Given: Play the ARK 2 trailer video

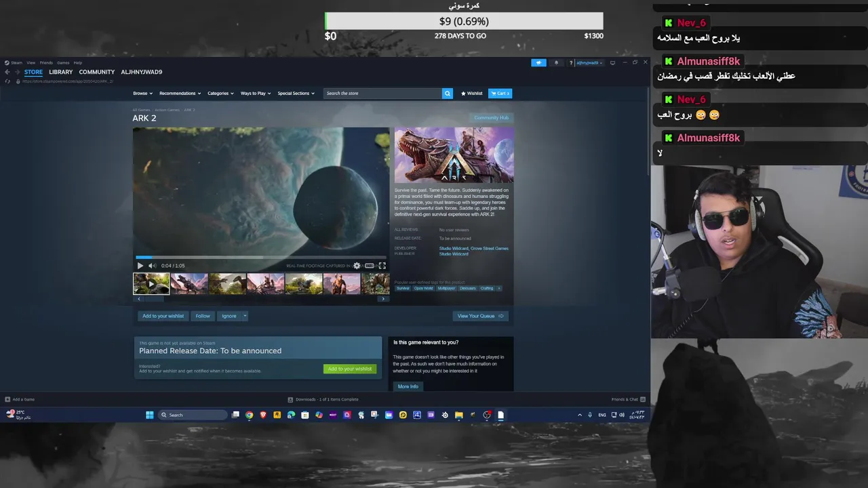Looking at the screenshot, I should 140,266.
